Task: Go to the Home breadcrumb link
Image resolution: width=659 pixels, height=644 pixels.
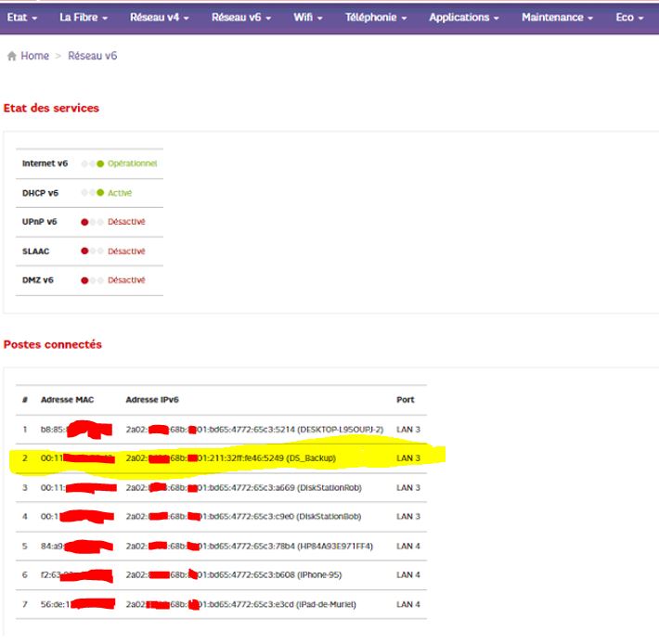Action: pos(34,57)
